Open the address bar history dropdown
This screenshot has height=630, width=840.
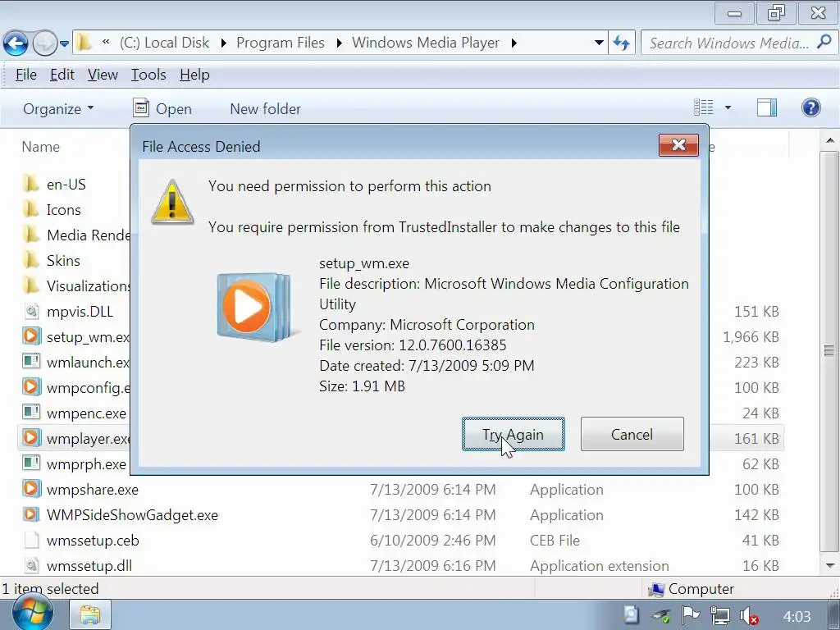point(600,43)
